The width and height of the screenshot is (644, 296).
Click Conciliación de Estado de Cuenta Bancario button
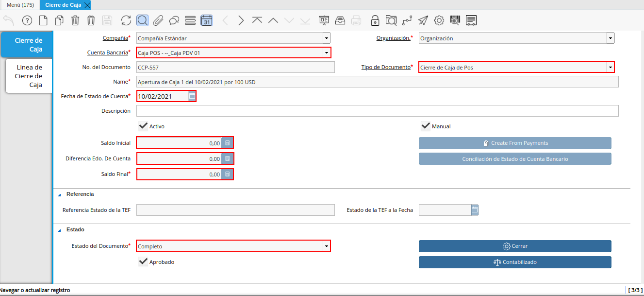click(x=515, y=159)
